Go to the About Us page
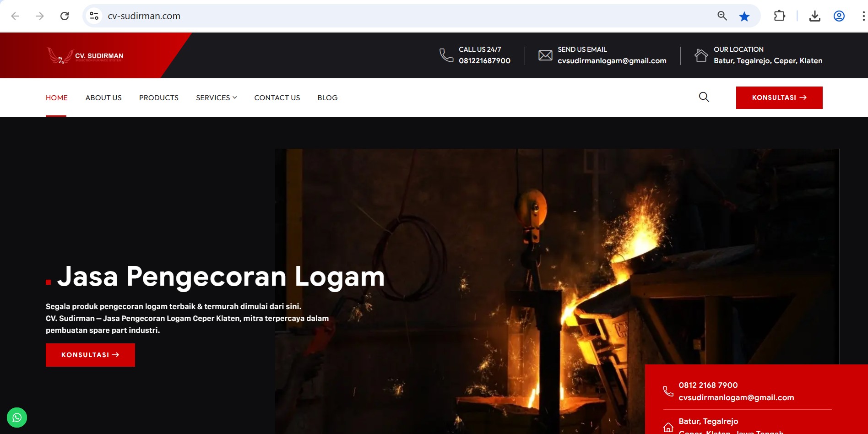The width and height of the screenshot is (868, 434). click(103, 98)
